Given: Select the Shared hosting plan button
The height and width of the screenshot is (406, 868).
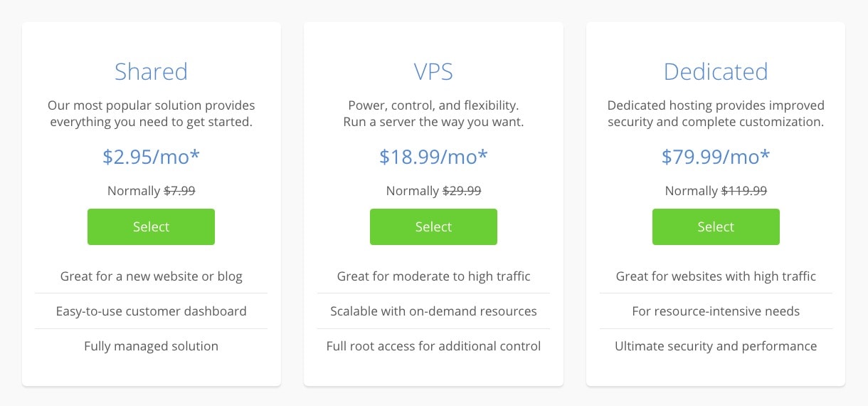Looking at the screenshot, I should point(151,227).
